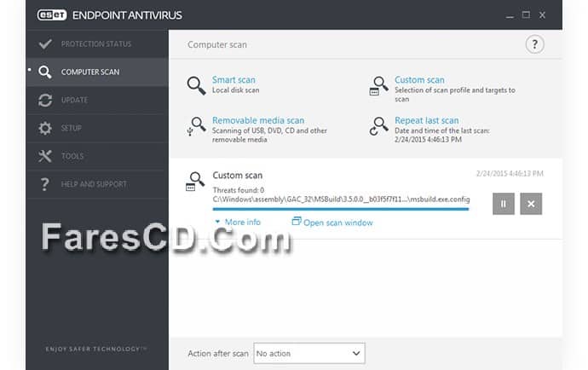Click the Repeat last scan link
The width and height of the screenshot is (588, 370).
pyautogui.click(x=427, y=120)
